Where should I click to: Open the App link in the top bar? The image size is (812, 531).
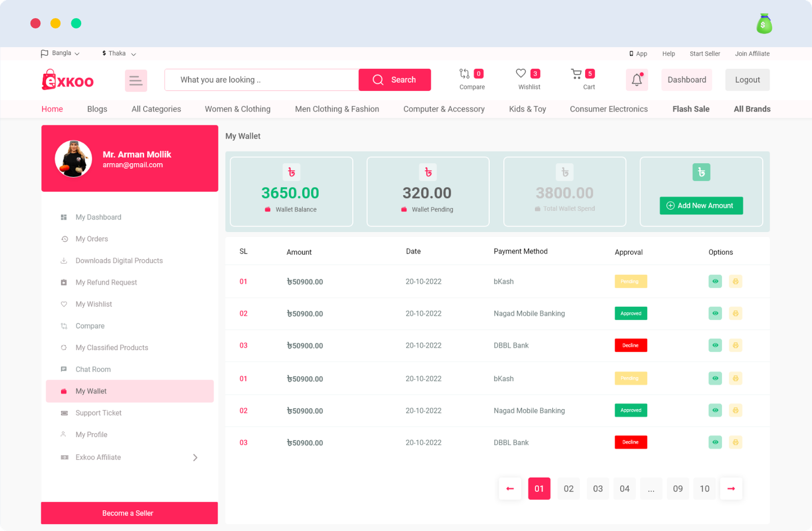coord(638,54)
